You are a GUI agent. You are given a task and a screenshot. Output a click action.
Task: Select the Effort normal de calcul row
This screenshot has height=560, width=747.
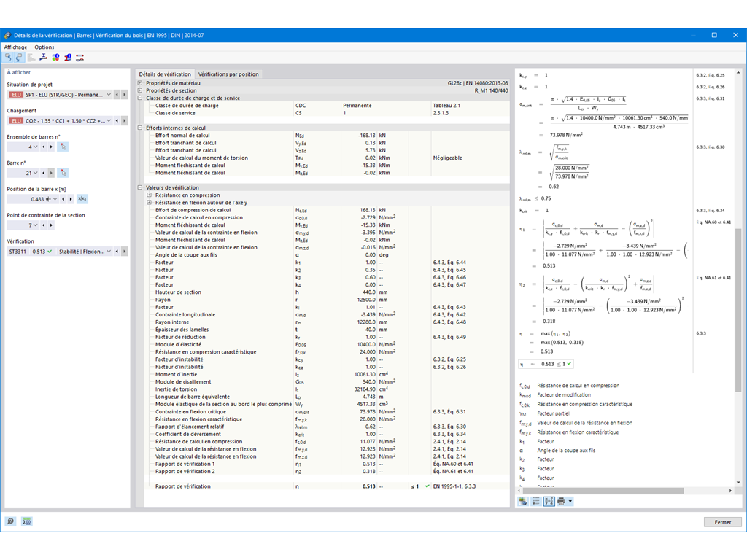click(x=327, y=135)
